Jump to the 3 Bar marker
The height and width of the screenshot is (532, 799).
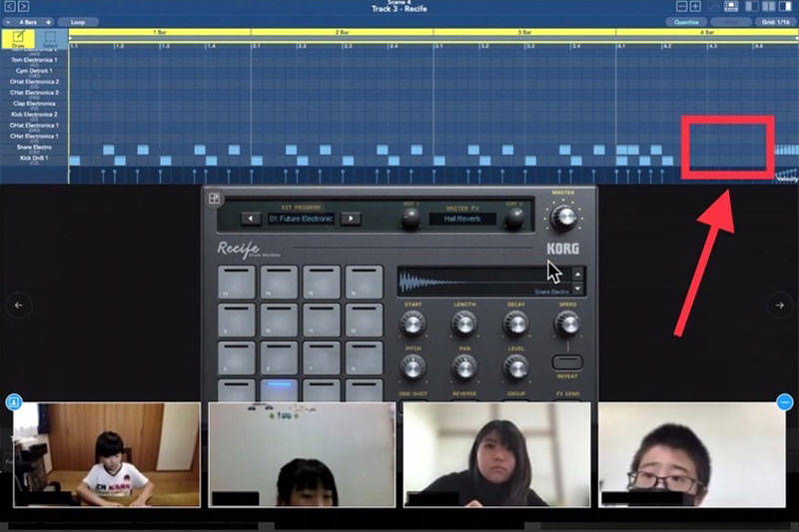pos(524,32)
